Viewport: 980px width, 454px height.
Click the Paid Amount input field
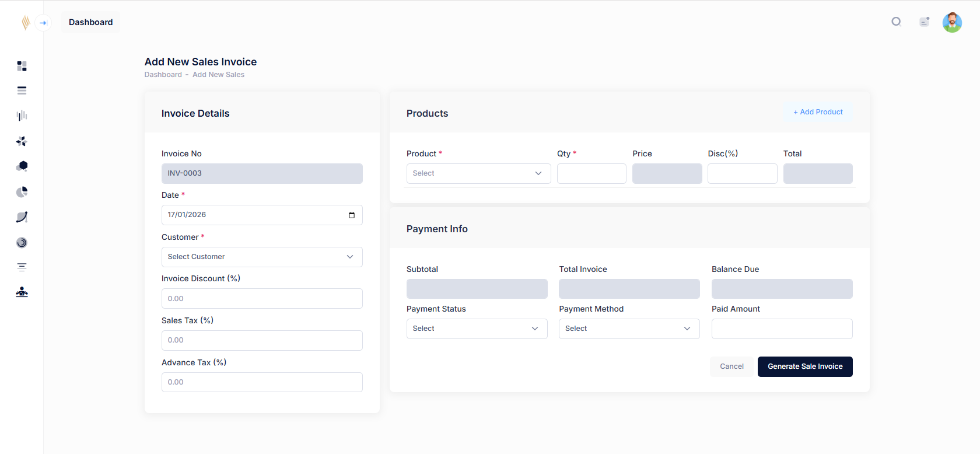pos(782,329)
